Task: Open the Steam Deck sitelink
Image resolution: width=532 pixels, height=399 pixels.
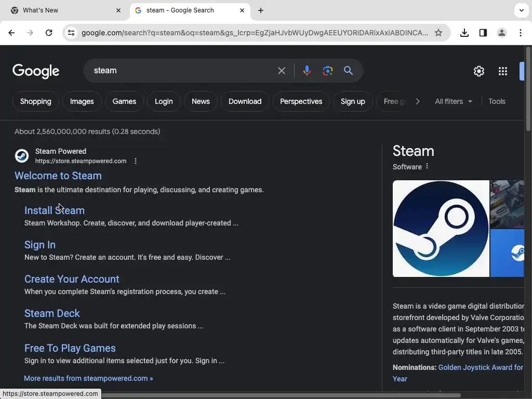Action: [x=52, y=313]
